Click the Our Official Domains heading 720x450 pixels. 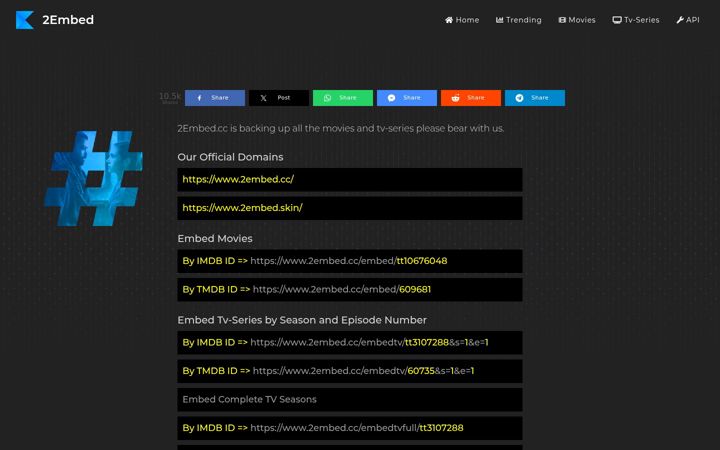231,157
